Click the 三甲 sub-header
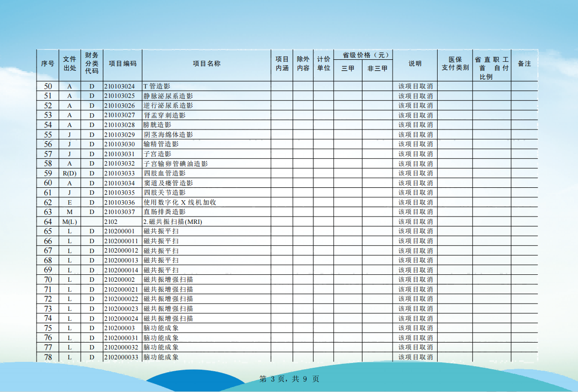The width and height of the screenshot is (578, 392). click(348, 69)
